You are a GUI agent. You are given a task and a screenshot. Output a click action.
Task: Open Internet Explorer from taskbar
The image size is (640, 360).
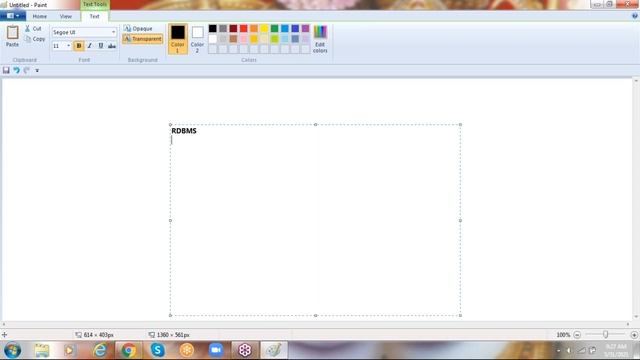100,350
